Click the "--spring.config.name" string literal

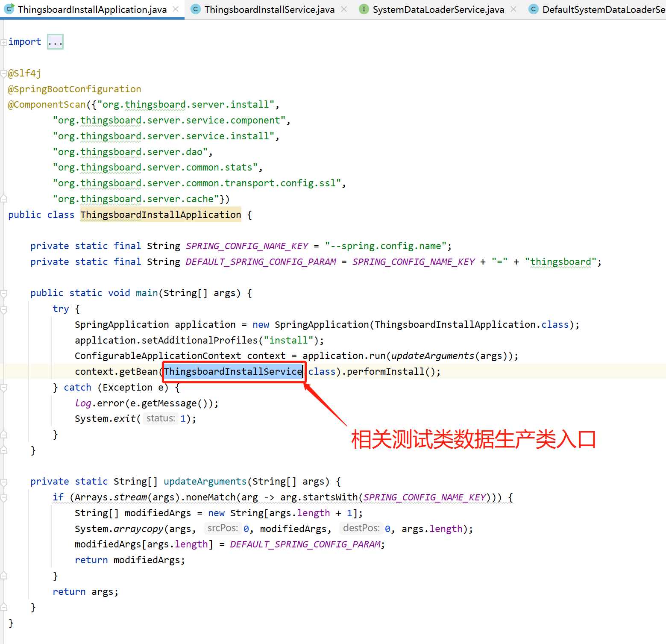click(385, 246)
